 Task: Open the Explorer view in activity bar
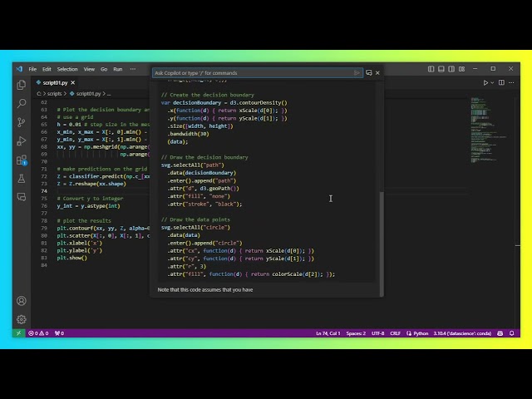click(x=22, y=85)
